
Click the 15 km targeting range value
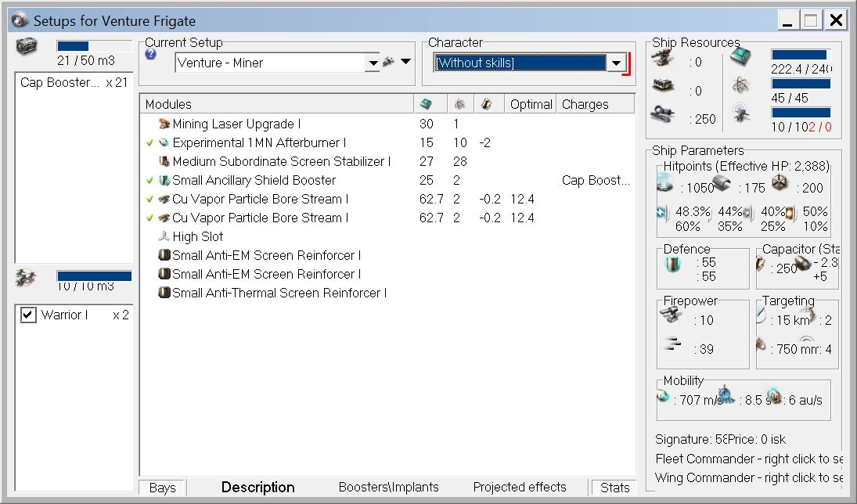coord(789,320)
